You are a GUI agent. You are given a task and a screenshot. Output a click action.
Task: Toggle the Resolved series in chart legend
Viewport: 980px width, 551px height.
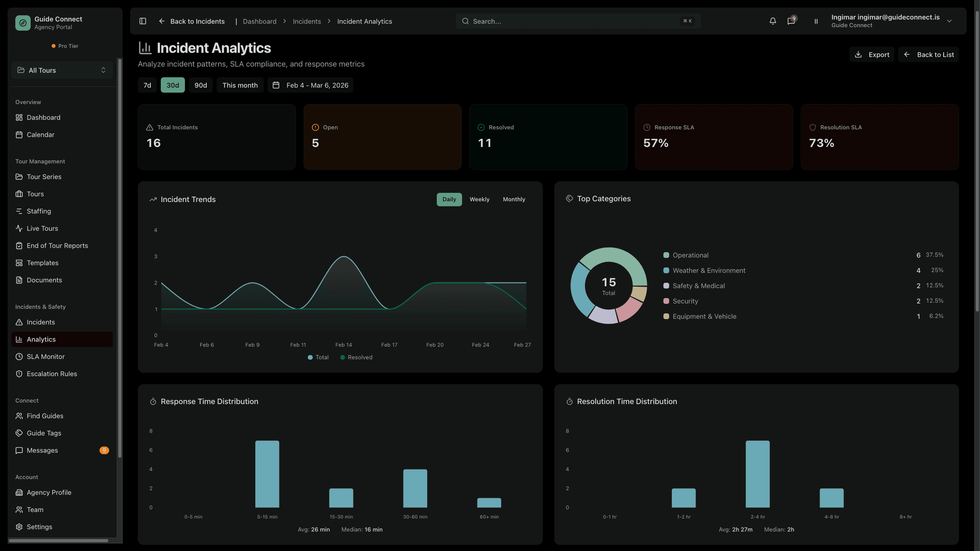coord(356,357)
